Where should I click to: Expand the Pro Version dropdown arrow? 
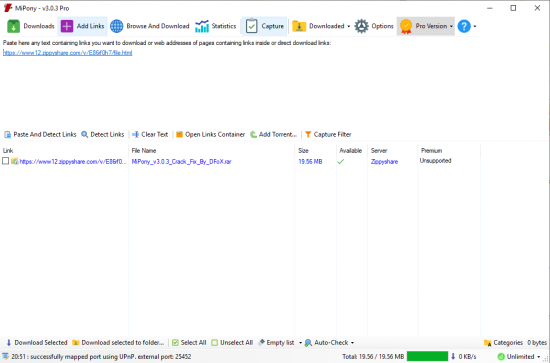pos(451,26)
